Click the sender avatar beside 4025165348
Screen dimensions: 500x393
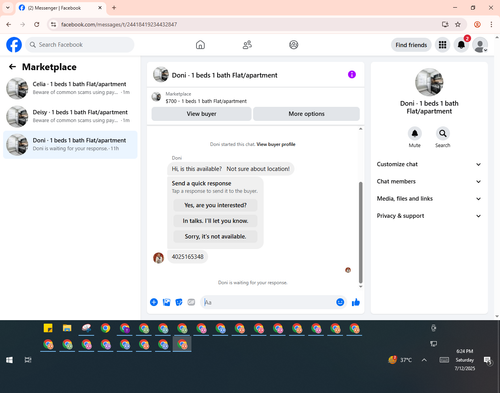pyautogui.click(x=158, y=258)
